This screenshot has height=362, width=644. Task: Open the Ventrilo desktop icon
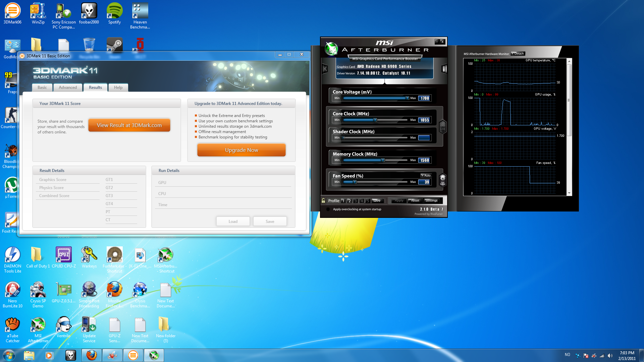63,327
